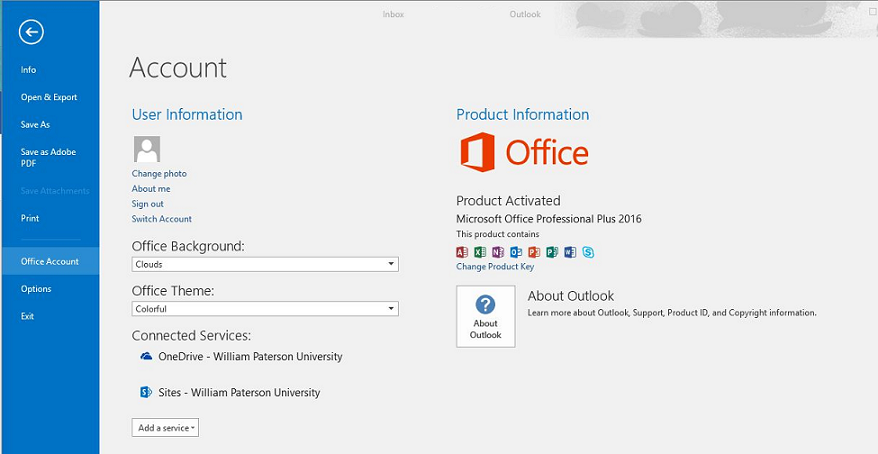Click the user profile photo placeholder
The width and height of the screenshot is (878, 454).
point(147,150)
